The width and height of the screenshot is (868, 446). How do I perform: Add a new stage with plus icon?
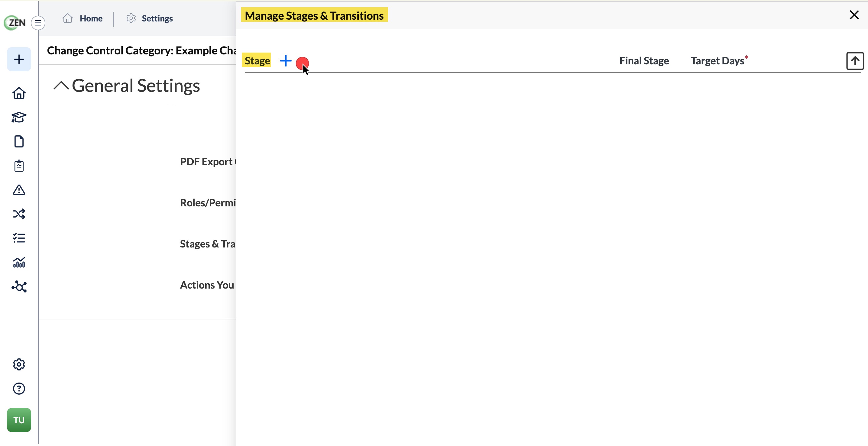(x=286, y=61)
